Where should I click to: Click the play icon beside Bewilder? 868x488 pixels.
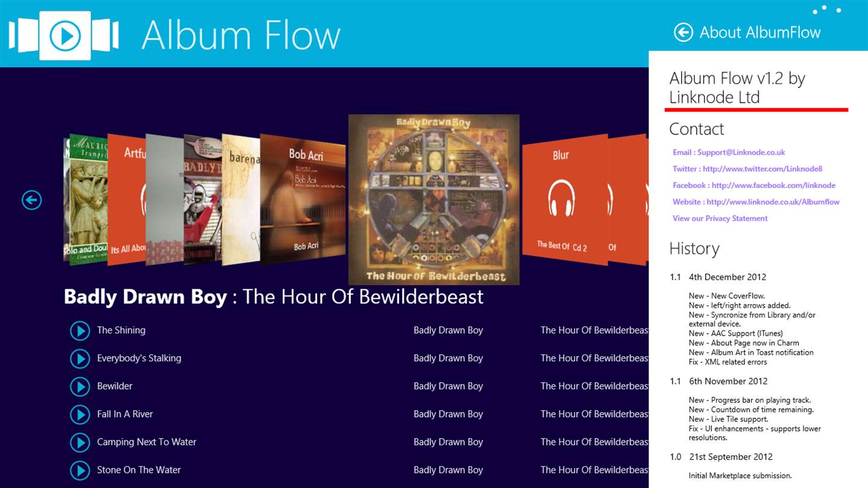click(80, 386)
